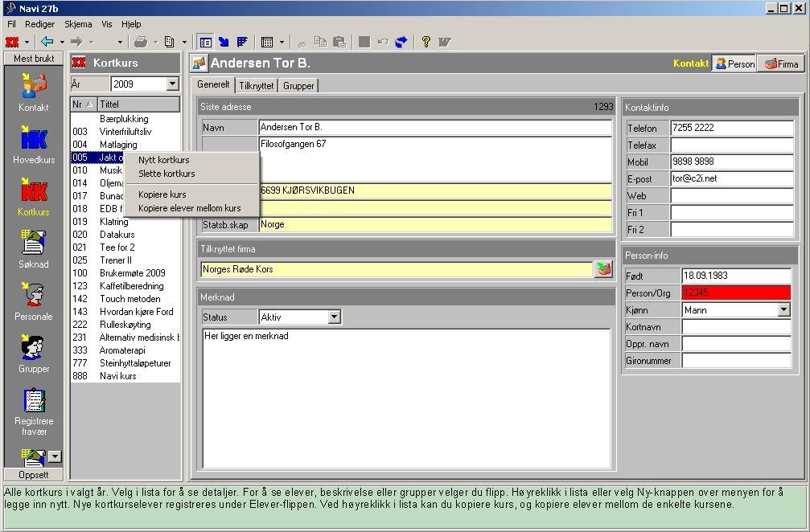Open the table grid icon dropdown arrow
This screenshot has height=532, width=810.
pyautogui.click(x=282, y=43)
